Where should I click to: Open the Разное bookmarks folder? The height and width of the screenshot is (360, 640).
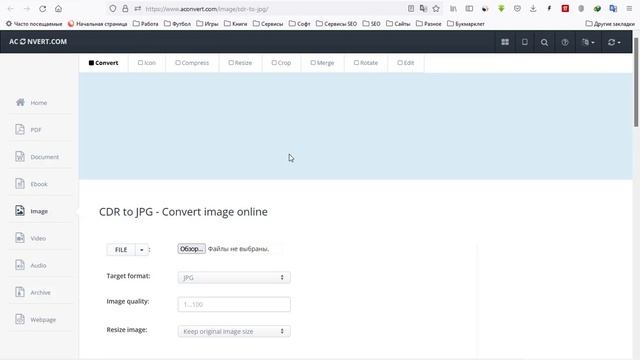pyautogui.click(x=429, y=24)
